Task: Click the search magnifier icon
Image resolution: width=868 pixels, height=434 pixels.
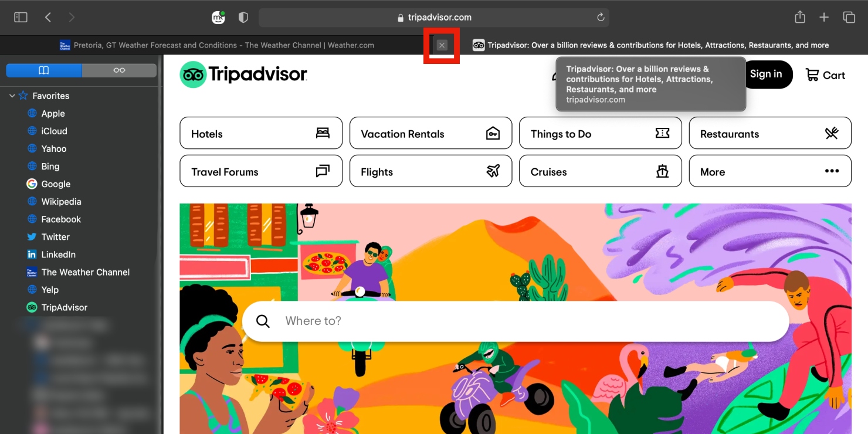Action: [x=263, y=321]
